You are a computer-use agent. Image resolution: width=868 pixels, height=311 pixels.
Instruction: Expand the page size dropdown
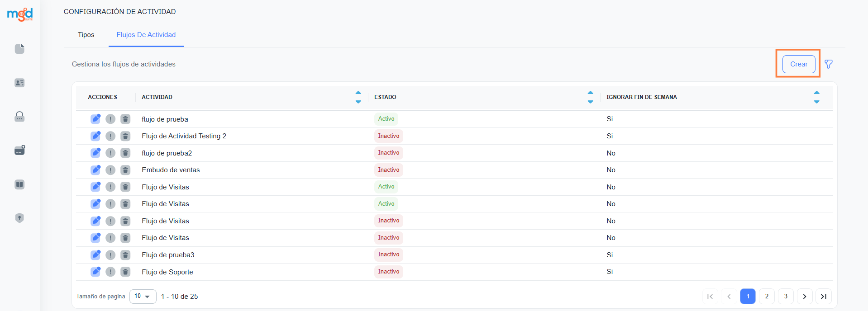[x=143, y=297]
